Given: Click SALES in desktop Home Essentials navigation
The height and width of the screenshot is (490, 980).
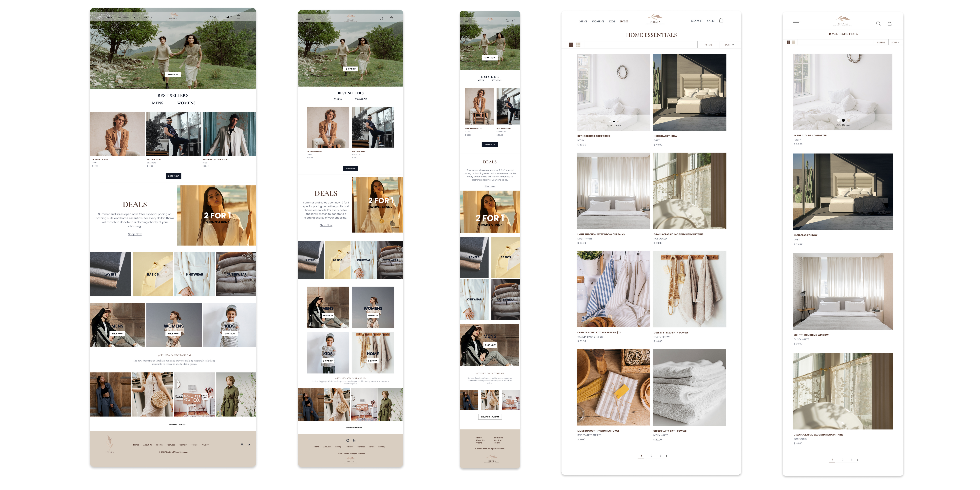Looking at the screenshot, I should click(x=711, y=21).
